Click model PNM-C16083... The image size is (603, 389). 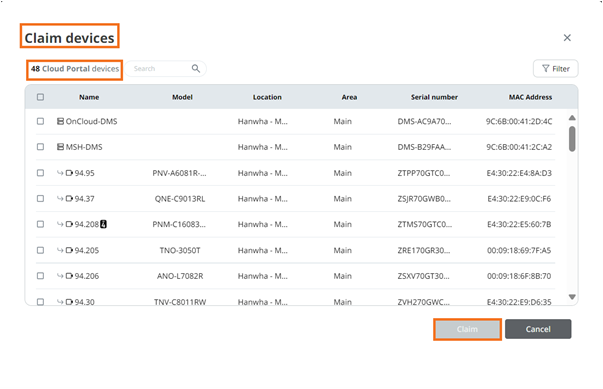[179, 224]
